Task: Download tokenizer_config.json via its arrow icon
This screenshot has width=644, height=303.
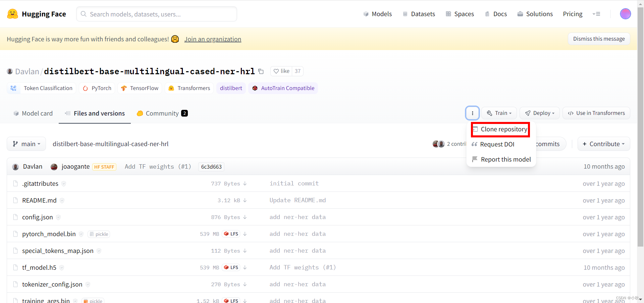Action: [x=245, y=284]
